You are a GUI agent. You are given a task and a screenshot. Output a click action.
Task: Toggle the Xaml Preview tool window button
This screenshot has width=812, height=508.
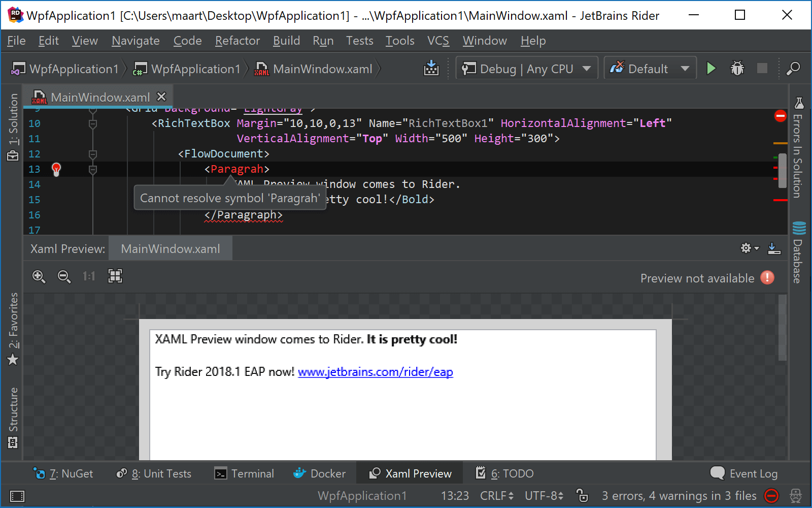point(410,473)
